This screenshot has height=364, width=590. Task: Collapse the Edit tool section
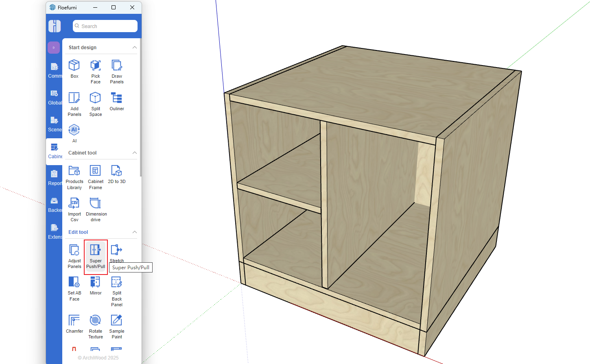(134, 232)
